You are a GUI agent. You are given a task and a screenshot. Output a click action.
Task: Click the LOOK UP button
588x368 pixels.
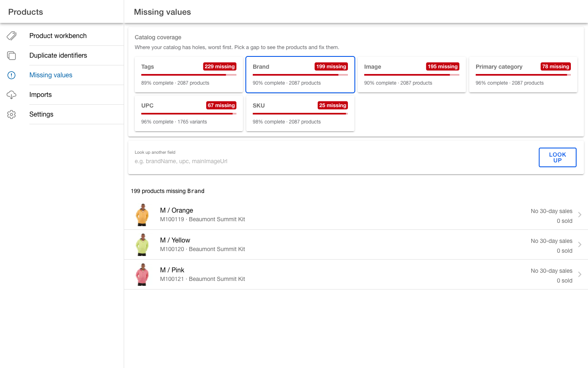(x=557, y=157)
